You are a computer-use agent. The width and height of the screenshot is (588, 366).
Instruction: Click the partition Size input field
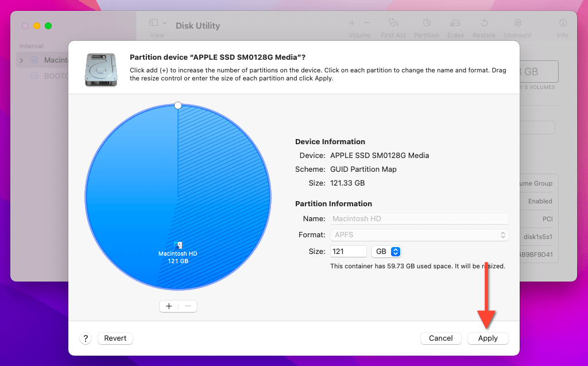pyautogui.click(x=349, y=252)
